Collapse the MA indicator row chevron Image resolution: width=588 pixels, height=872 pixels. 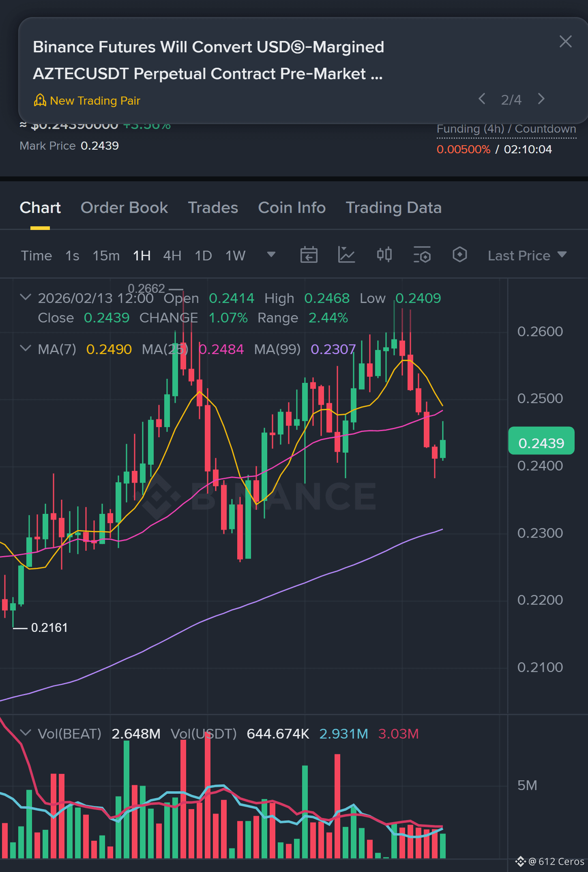[x=26, y=349]
